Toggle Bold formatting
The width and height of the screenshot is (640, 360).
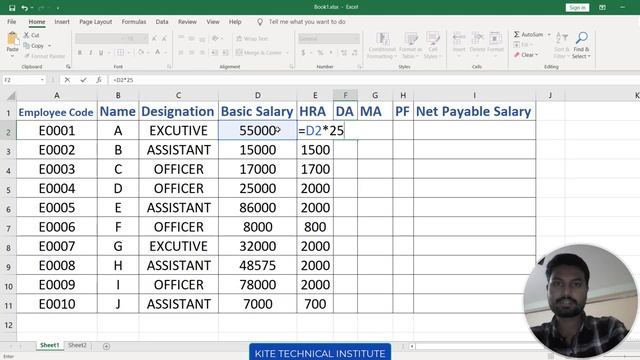[x=80, y=52]
